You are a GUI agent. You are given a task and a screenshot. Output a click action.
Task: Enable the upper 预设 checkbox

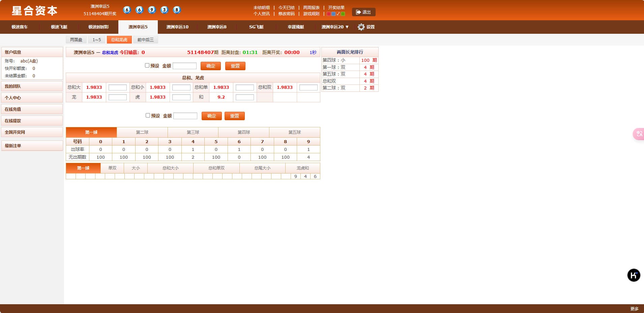[147, 66]
